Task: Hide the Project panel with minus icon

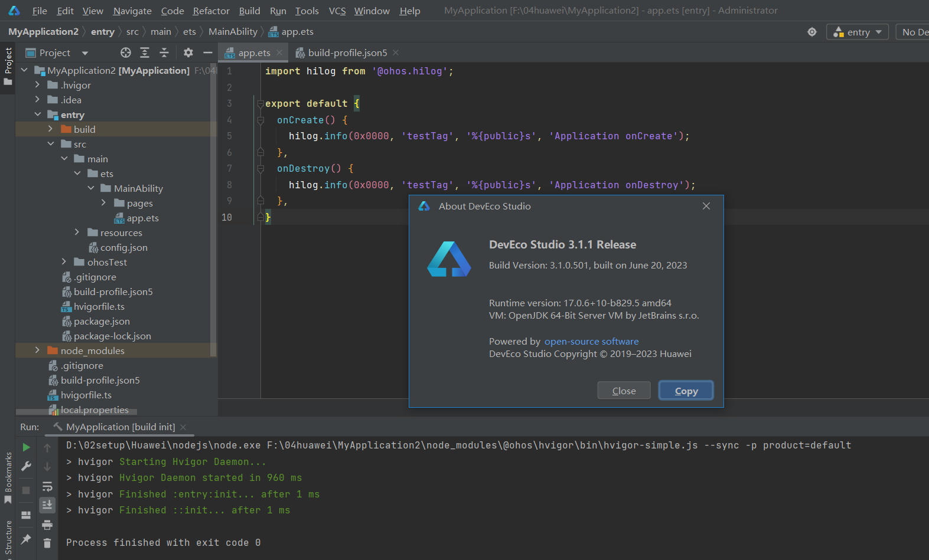Action: (207, 53)
